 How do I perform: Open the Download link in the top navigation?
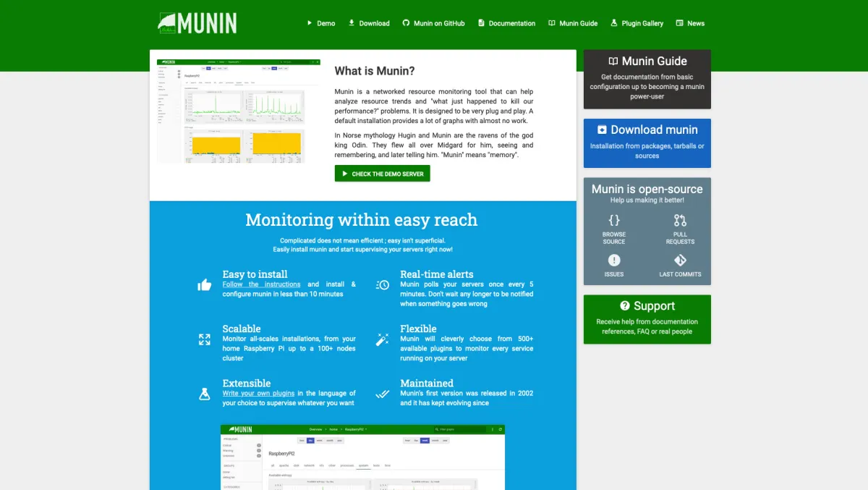point(369,23)
